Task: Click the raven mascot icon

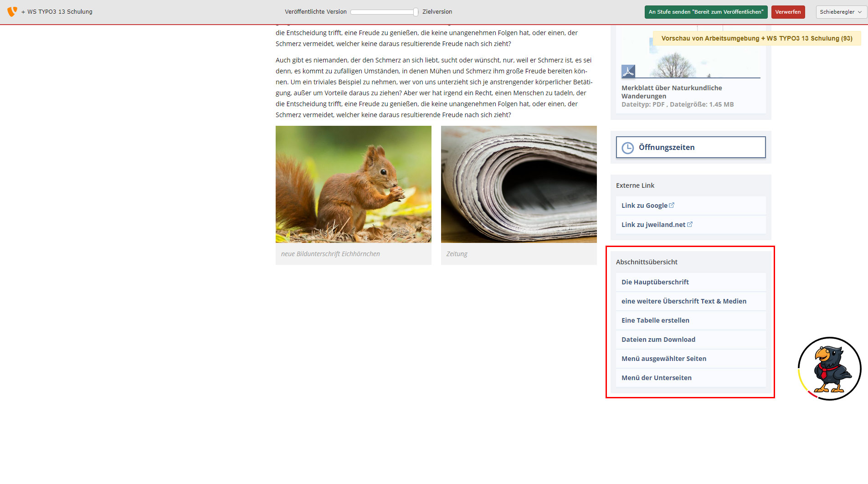Action: click(x=829, y=369)
